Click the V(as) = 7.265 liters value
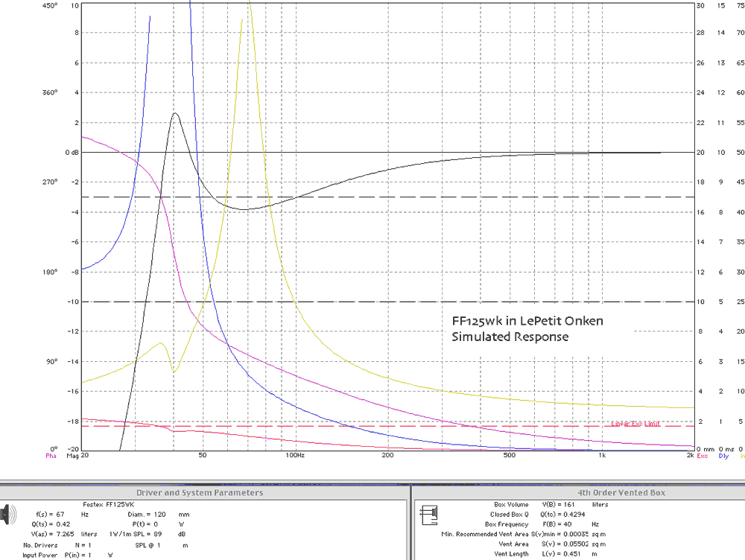Viewport: 745px width, 560px height. (x=63, y=535)
